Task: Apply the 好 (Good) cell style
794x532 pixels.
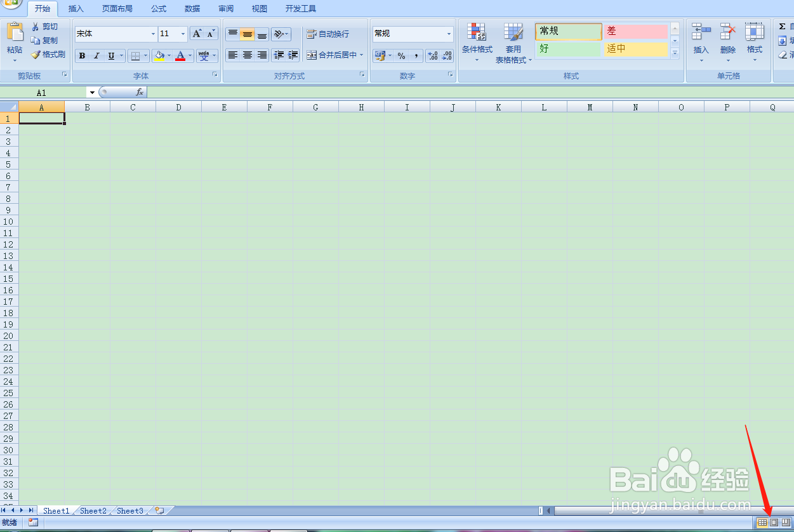Action: (x=568, y=49)
